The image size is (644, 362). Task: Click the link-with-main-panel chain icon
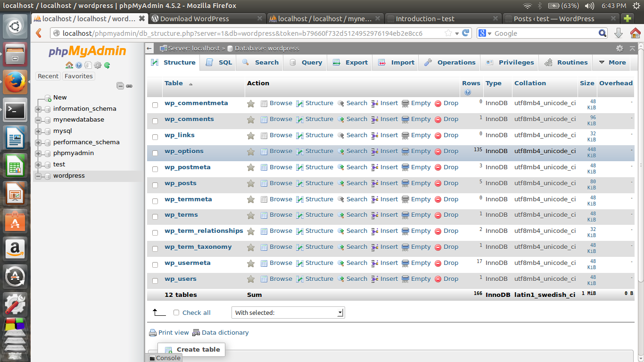(x=129, y=86)
